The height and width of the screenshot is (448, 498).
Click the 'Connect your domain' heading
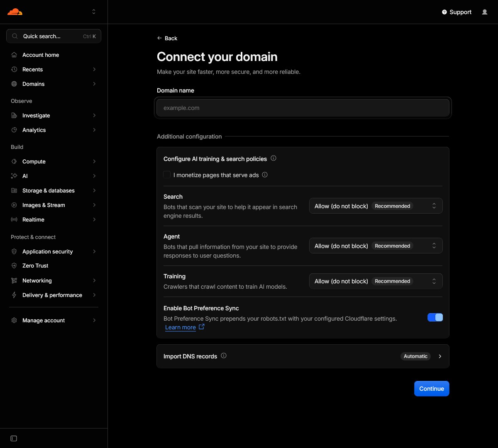pyautogui.click(x=217, y=57)
